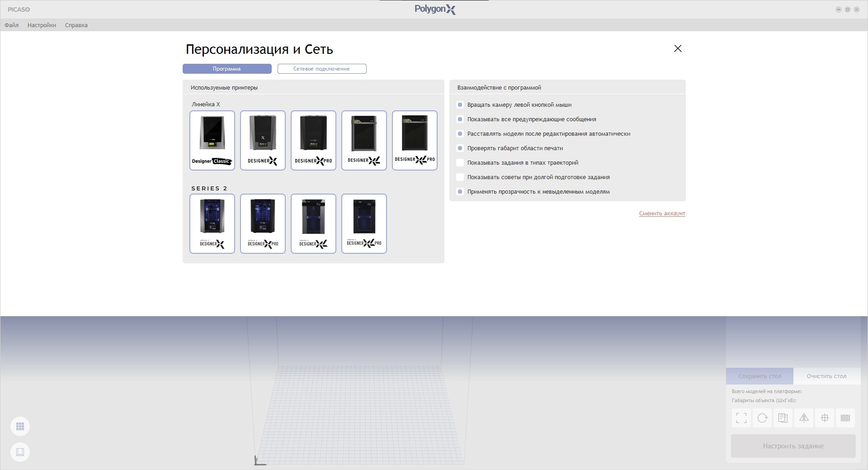Open the Справка menu

[76, 25]
